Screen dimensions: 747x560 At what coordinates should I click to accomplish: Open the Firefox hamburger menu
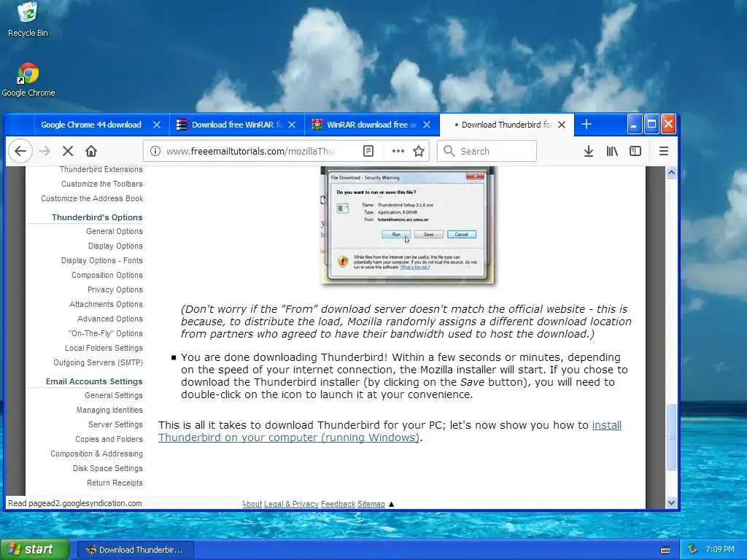664,152
